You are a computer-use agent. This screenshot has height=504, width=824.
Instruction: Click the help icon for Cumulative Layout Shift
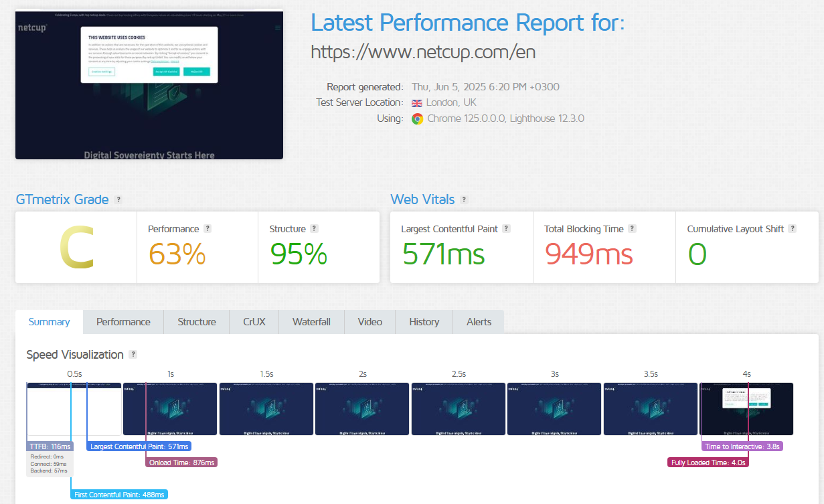click(x=793, y=228)
